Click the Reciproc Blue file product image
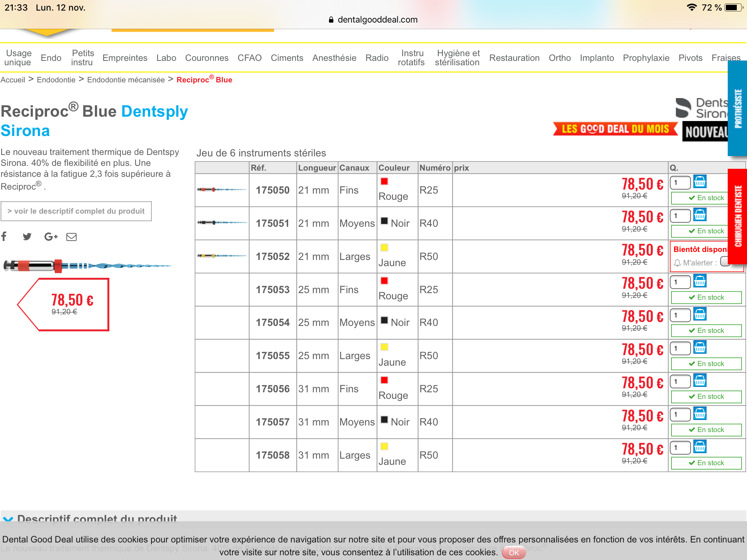The height and width of the screenshot is (560, 747). click(88, 265)
